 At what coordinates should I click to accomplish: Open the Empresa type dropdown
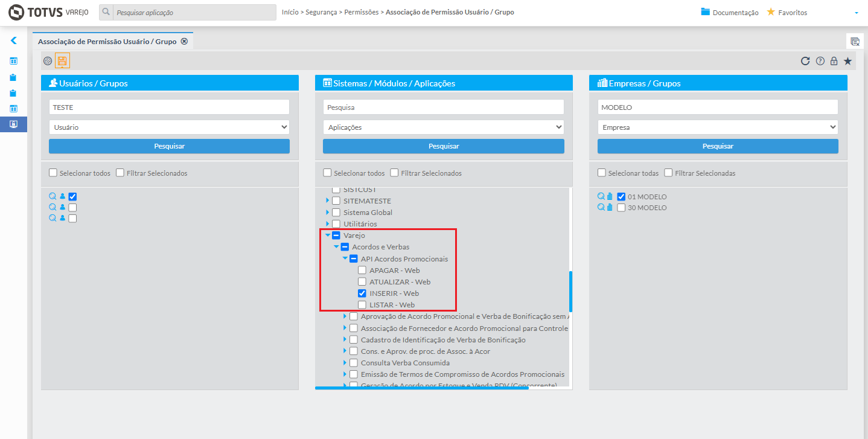coord(718,127)
